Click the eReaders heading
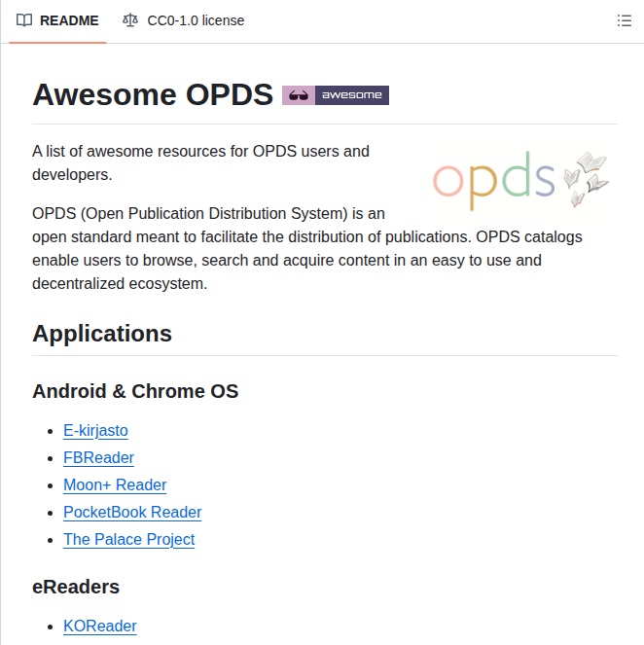The image size is (644, 645). click(76, 587)
